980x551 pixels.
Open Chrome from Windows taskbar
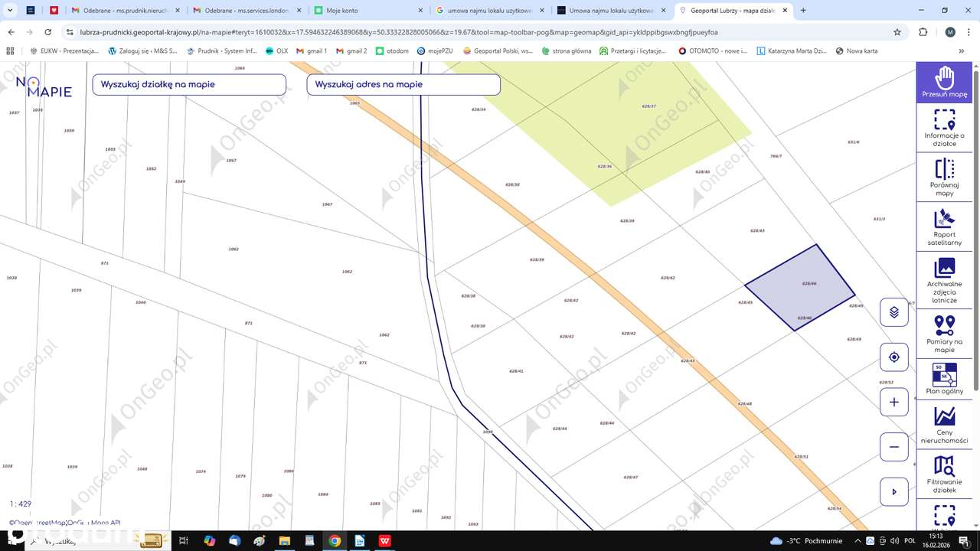(335, 540)
